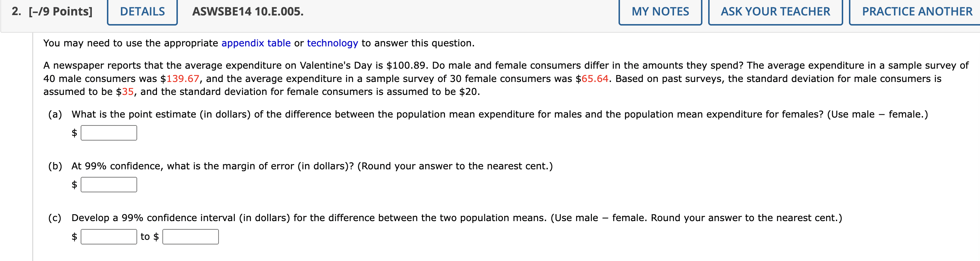Click the upper bound box in part (c)

click(190, 236)
